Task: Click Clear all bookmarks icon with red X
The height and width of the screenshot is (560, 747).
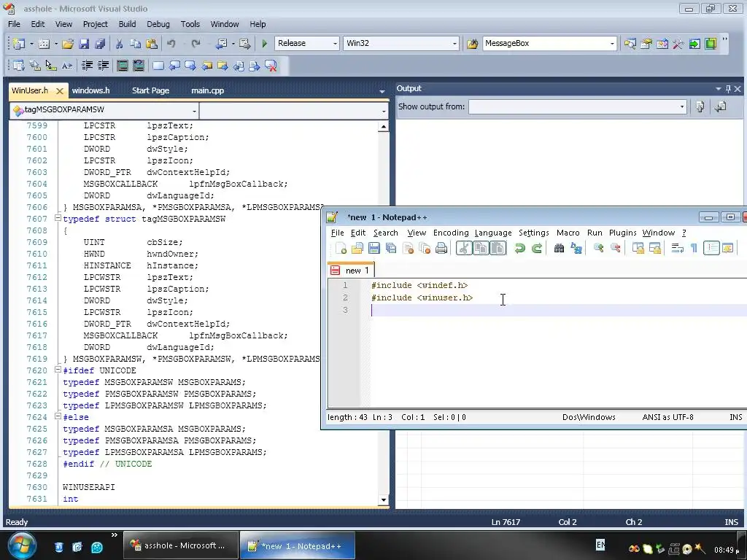Action: click(x=271, y=66)
